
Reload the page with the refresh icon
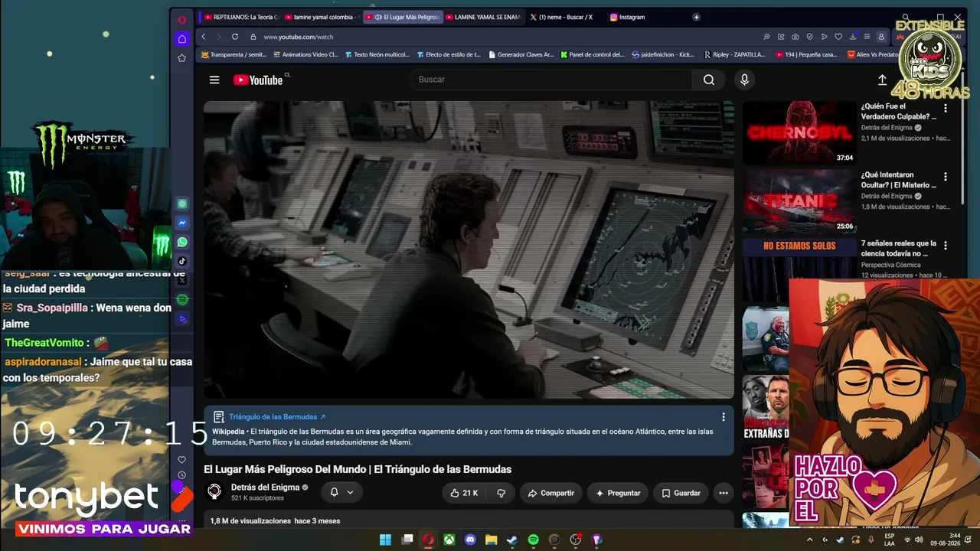[235, 37]
